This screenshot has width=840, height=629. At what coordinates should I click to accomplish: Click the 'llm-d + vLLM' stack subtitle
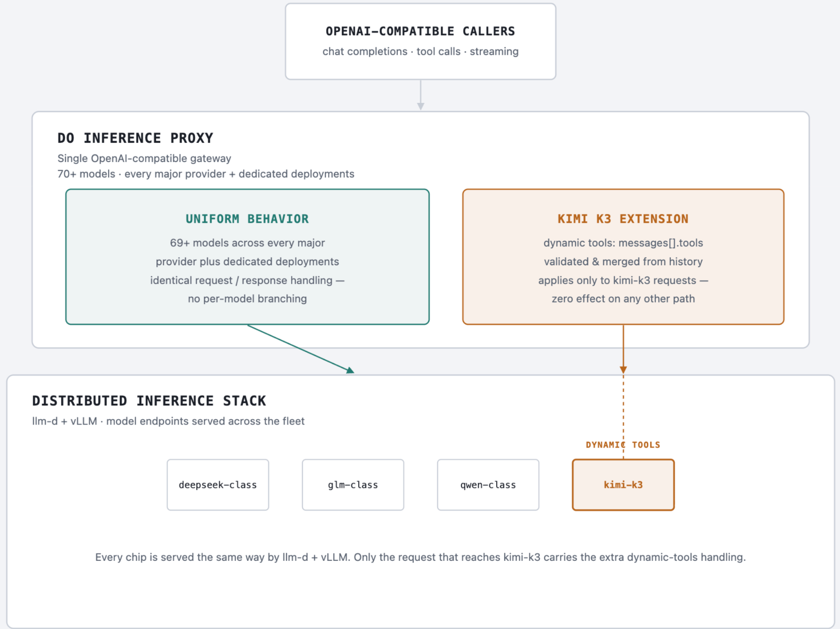pyautogui.click(x=168, y=421)
